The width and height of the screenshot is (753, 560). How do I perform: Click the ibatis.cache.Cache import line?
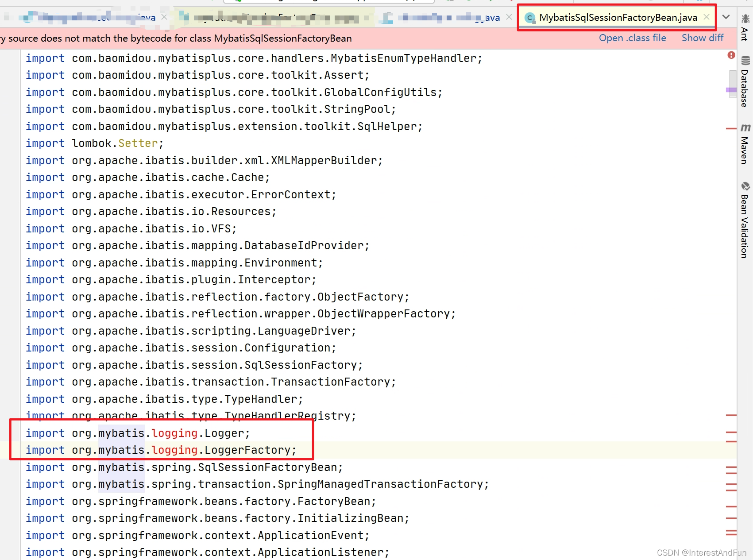click(x=147, y=178)
